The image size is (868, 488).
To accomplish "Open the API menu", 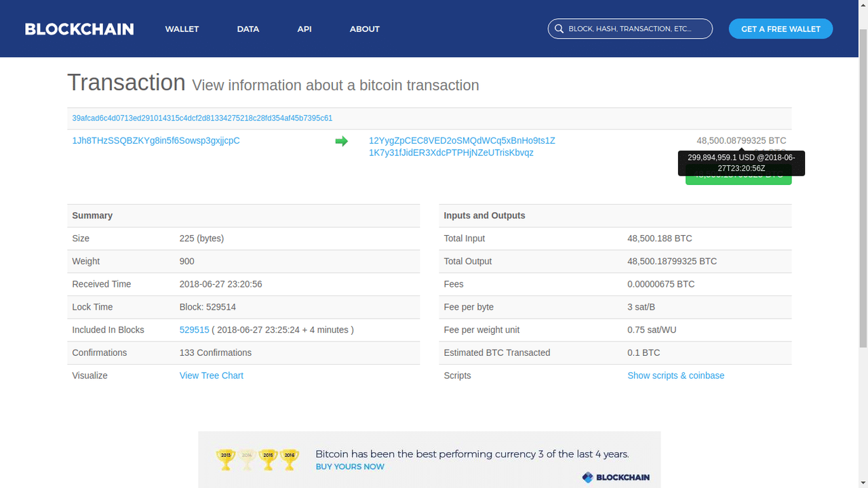I will 304,29.
